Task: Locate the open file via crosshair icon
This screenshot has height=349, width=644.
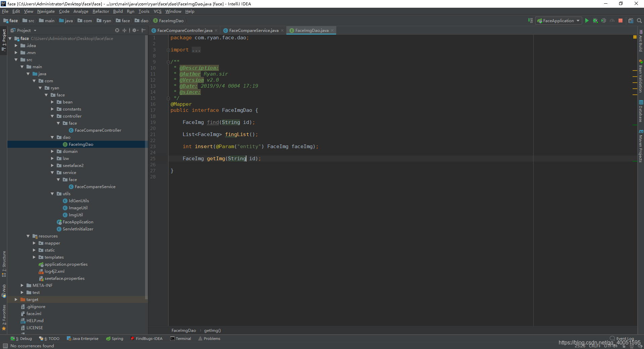Action: pos(117,30)
